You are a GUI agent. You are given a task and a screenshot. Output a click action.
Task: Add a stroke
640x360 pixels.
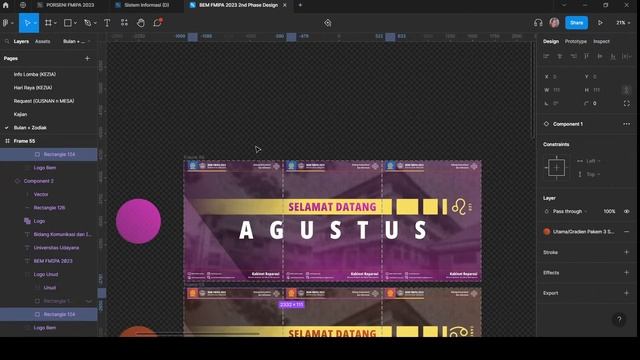[x=627, y=252]
